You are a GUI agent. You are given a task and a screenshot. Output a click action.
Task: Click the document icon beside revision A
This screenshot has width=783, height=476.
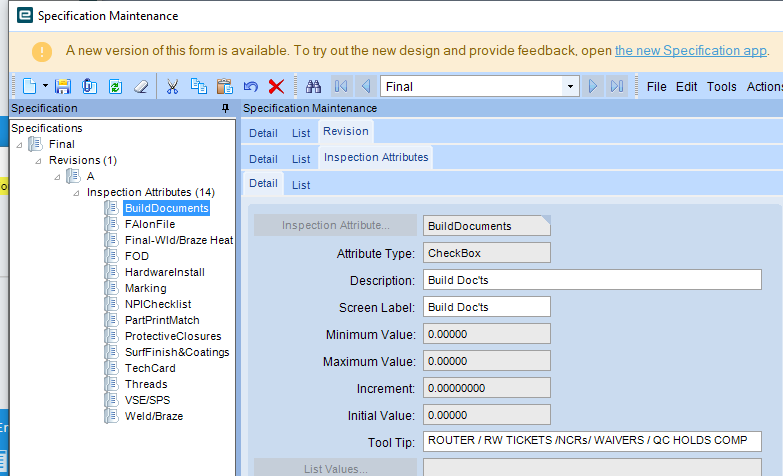(73, 176)
